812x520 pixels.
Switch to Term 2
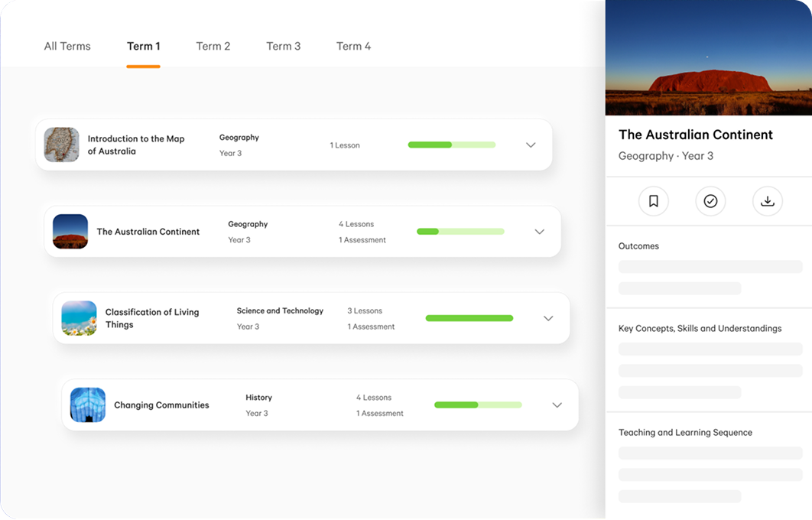(x=213, y=46)
